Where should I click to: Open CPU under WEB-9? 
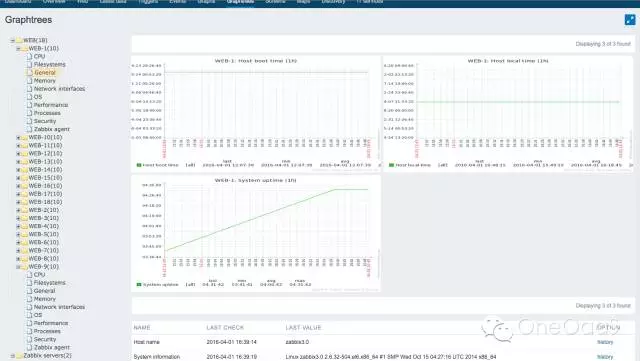[39, 274]
